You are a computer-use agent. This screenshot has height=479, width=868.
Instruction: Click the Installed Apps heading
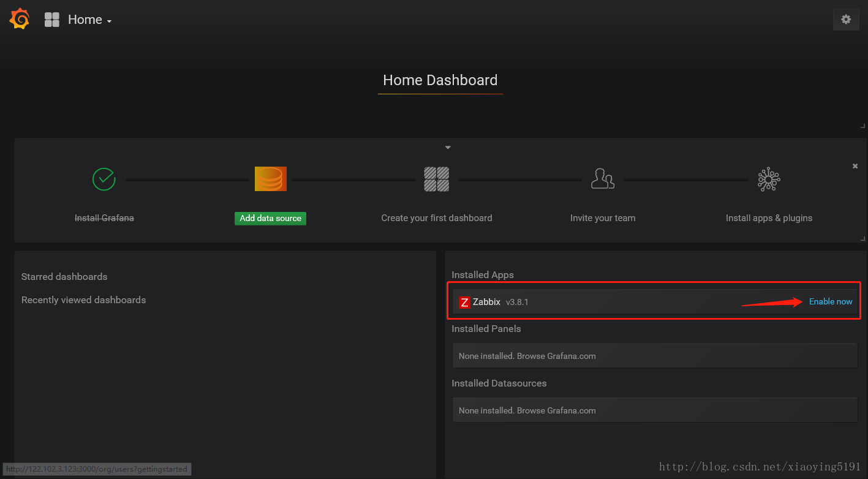pyautogui.click(x=483, y=275)
